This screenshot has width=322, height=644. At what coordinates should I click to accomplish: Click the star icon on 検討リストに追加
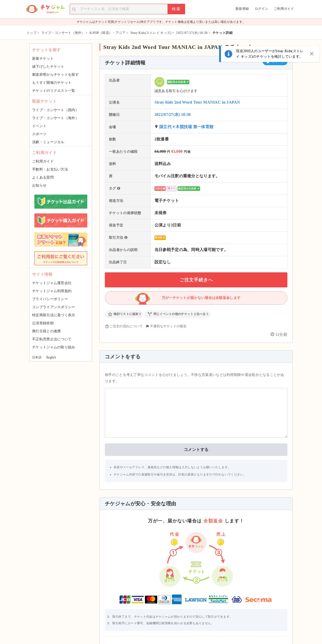[110, 314]
